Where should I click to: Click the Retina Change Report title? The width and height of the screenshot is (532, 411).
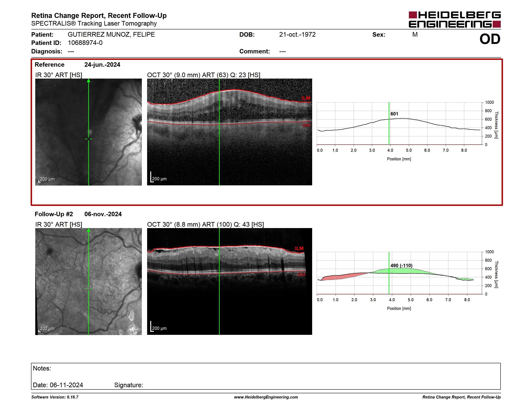tap(99, 16)
